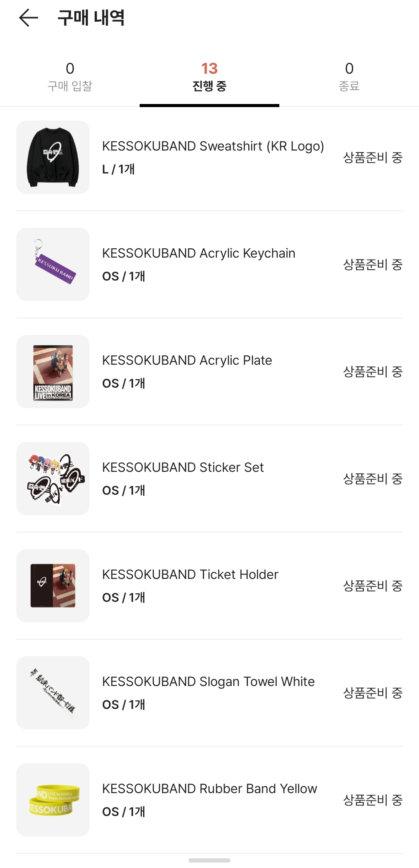Open the black sweatshirt product thumbnail
This screenshot has width=419, height=868.
(x=53, y=157)
